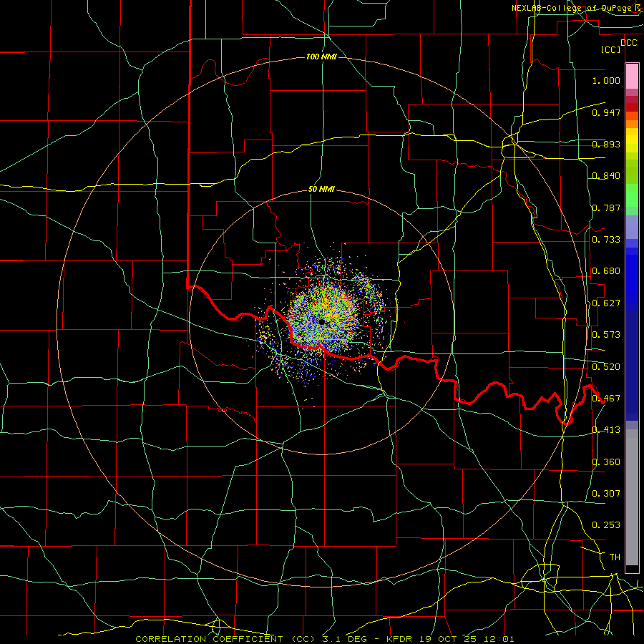
Task: Click the 50 NMI range ring label
Action: [321, 190]
